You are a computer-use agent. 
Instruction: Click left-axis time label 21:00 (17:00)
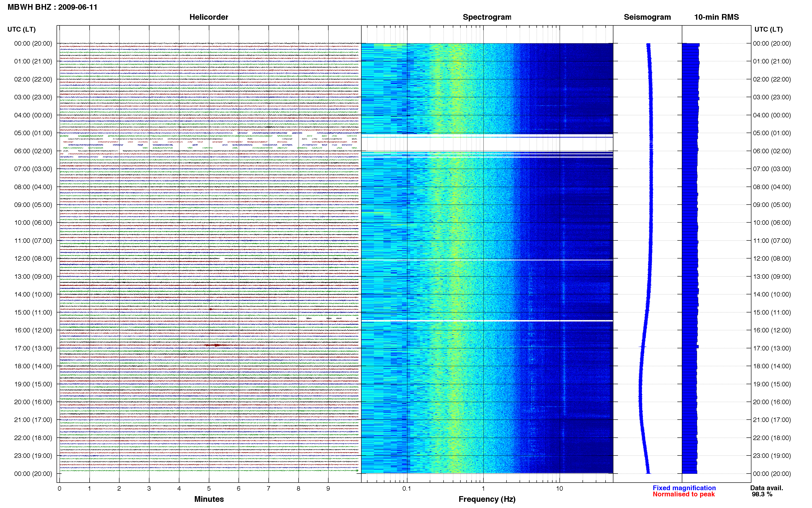click(33, 420)
